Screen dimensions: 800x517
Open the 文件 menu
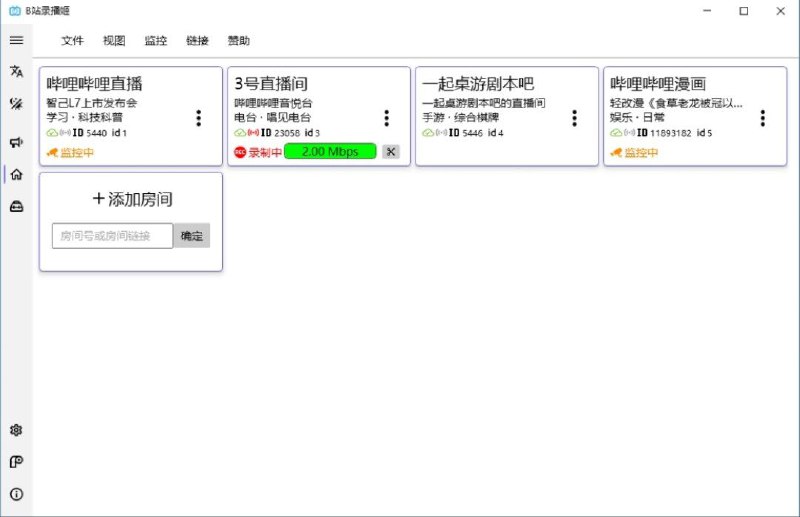tap(72, 41)
